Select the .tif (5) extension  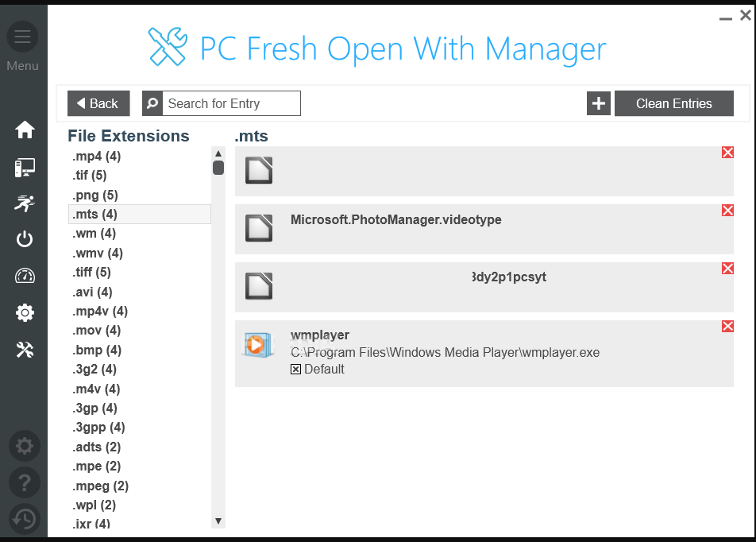[89, 176]
